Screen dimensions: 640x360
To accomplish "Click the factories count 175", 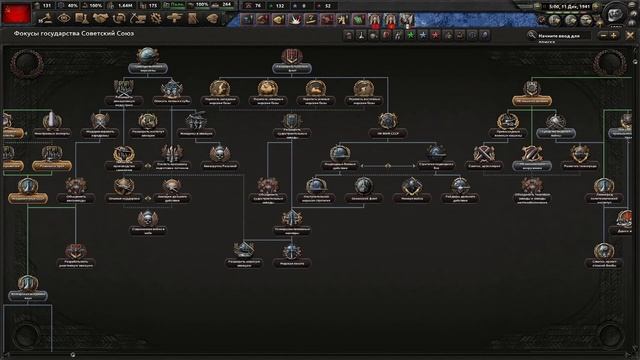I will click(x=153, y=6).
